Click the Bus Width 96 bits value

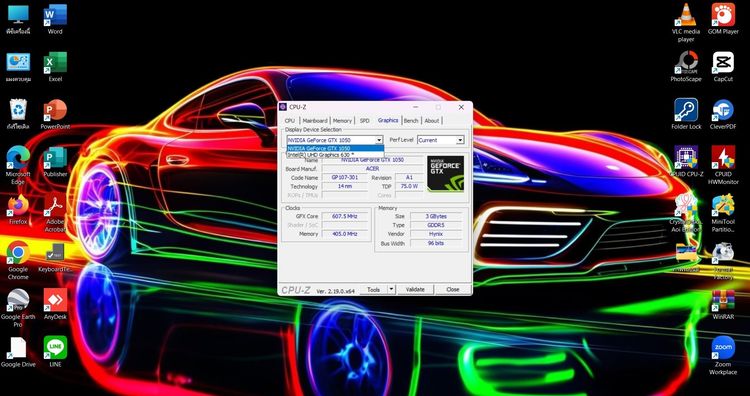[x=435, y=243]
